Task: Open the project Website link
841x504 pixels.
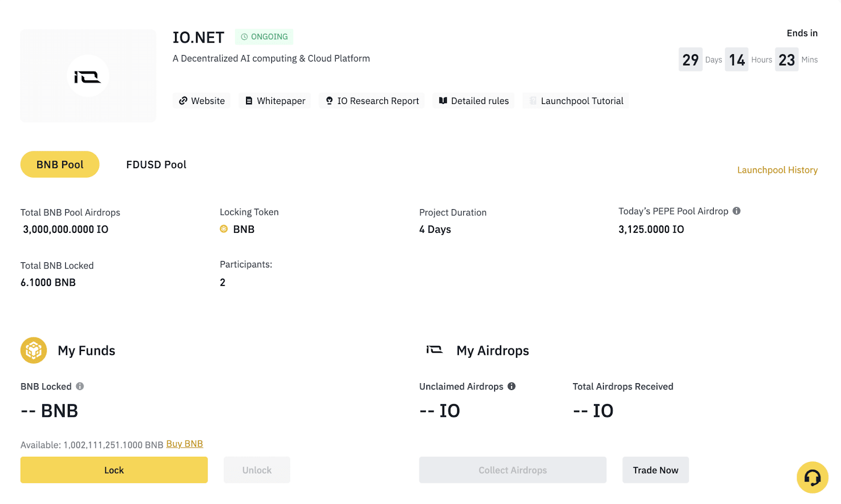Action: click(x=201, y=101)
